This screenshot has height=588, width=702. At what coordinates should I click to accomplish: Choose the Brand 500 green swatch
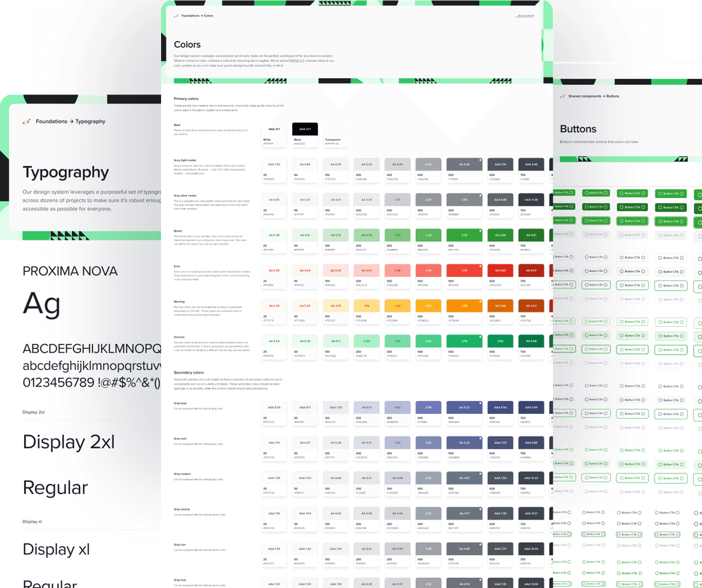tap(464, 241)
